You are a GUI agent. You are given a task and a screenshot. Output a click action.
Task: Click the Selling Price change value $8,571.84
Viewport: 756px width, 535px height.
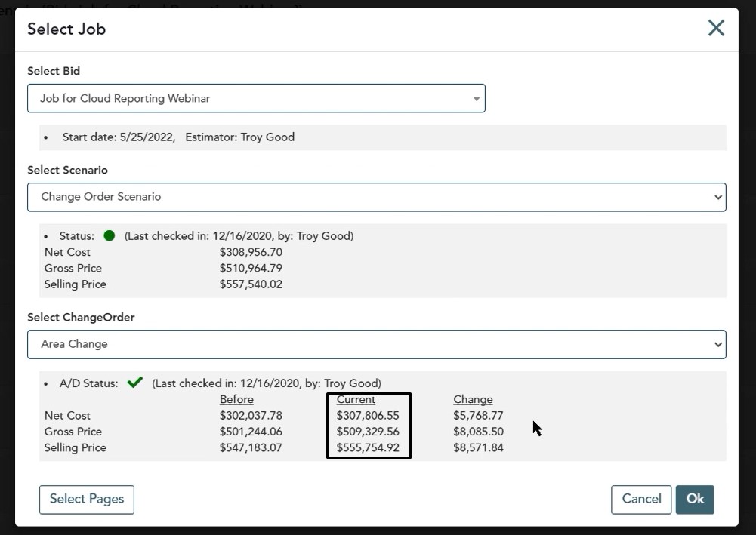pyautogui.click(x=478, y=447)
